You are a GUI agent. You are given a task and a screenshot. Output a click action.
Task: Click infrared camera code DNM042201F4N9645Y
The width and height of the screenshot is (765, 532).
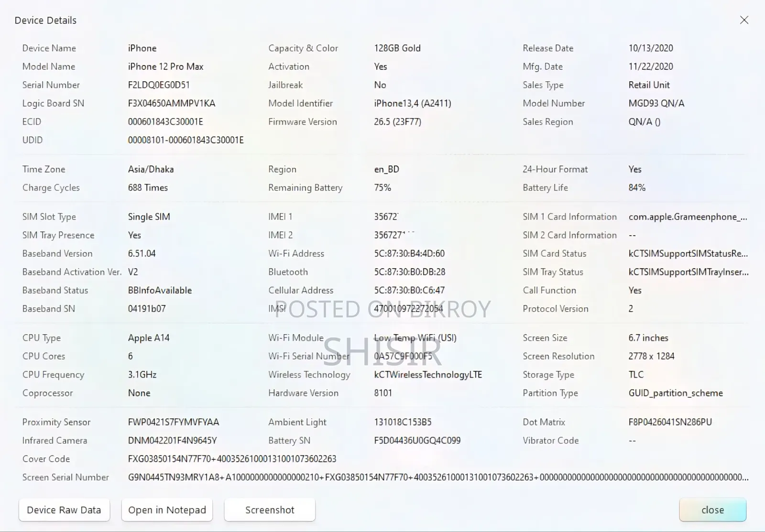click(x=172, y=441)
